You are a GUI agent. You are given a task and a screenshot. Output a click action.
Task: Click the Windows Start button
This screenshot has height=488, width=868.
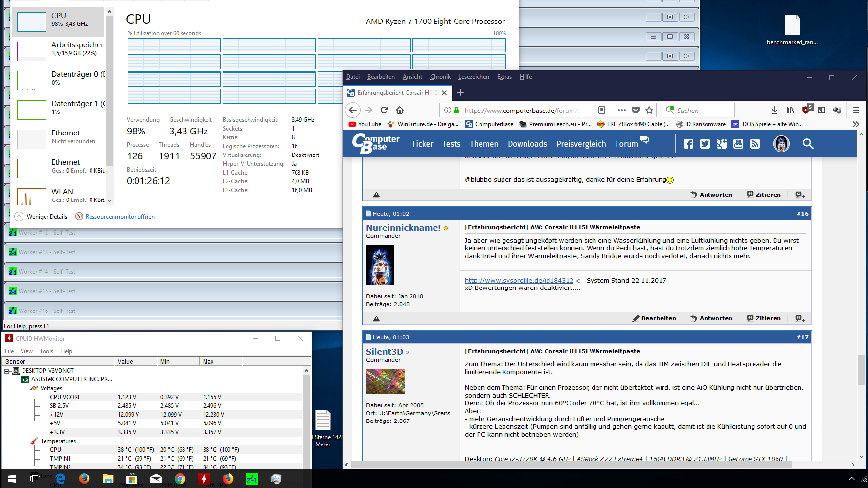click(12, 479)
